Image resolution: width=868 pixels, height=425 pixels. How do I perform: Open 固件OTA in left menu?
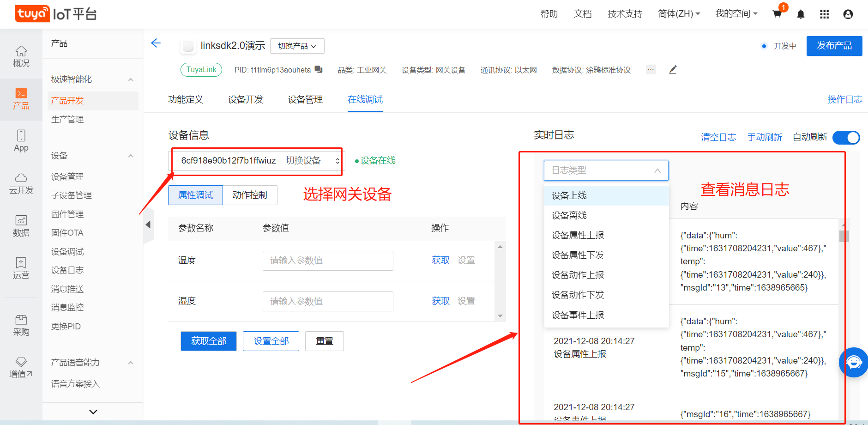pos(67,233)
